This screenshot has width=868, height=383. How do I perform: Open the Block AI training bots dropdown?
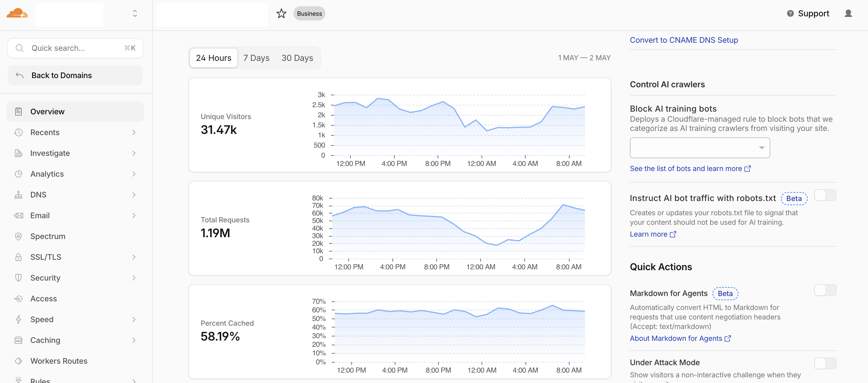point(699,148)
